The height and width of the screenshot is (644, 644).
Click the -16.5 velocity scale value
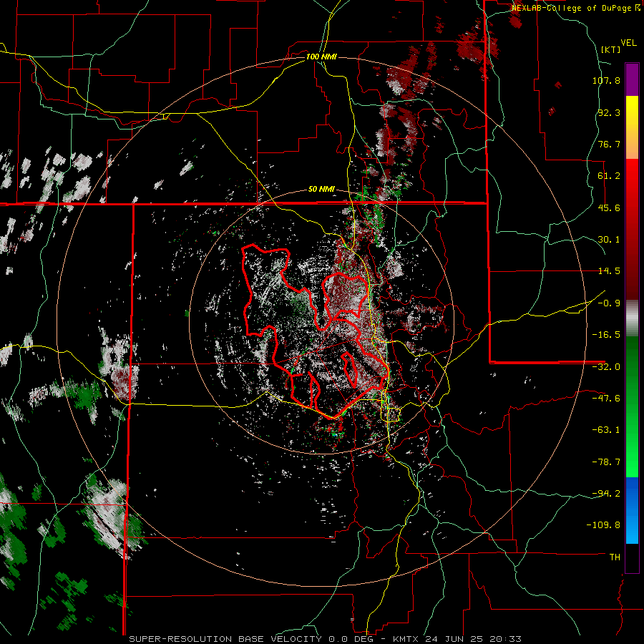[x=606, y=335]
